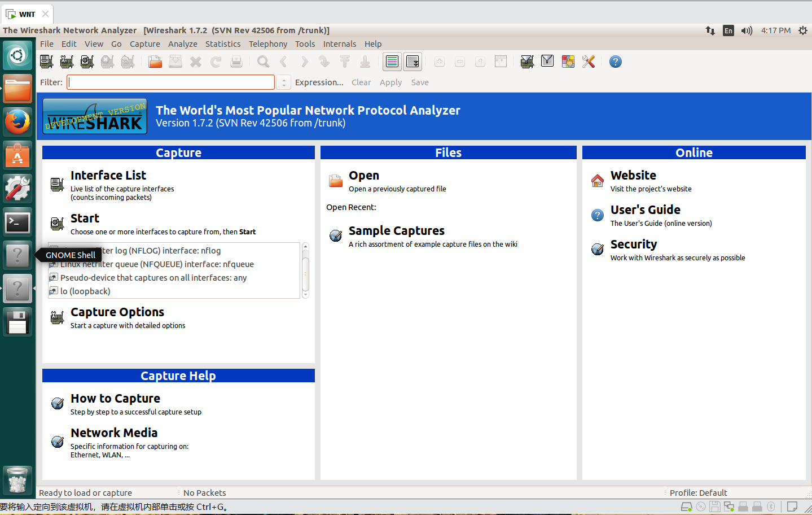The height and width of the screenshot is (515, 812).
Task: Click the save capture file toolbar icon
Action: click(175, 62)
